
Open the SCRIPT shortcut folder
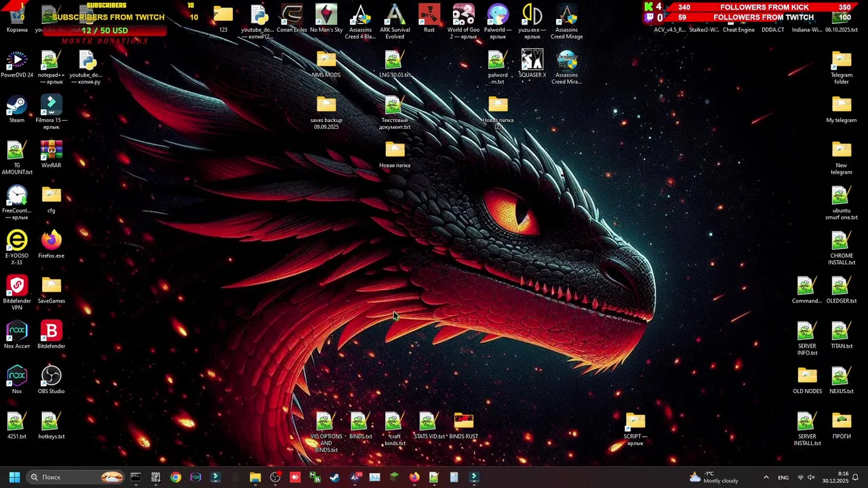point(635,429)
